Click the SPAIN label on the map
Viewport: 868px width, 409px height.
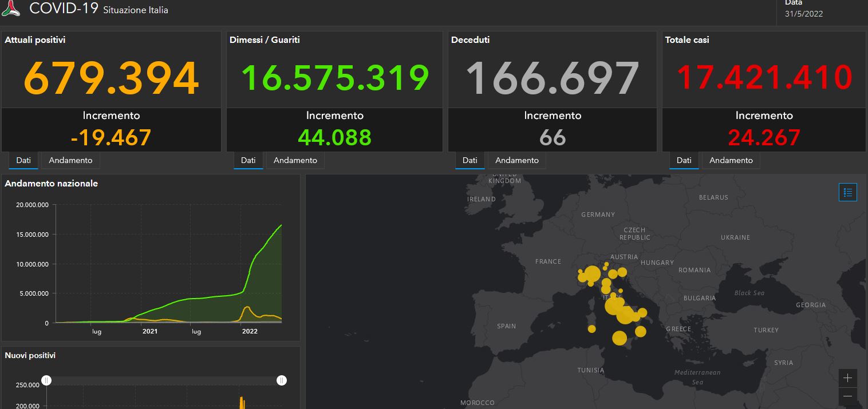click(506, 326)
